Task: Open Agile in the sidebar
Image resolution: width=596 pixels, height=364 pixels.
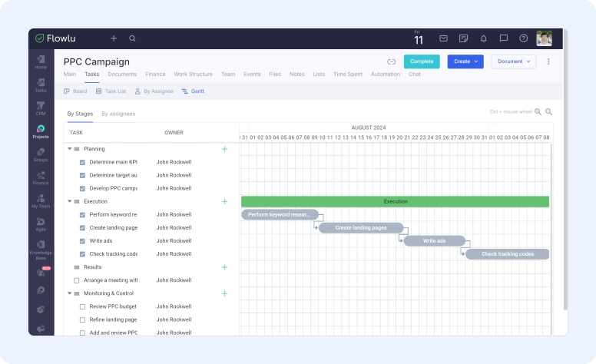Action: tap(41, 224)
